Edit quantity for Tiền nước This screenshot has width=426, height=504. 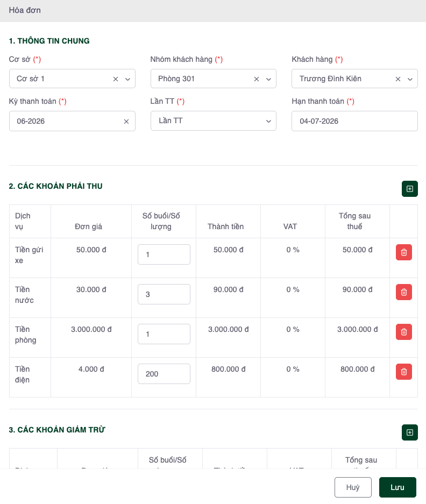[164, 294]
